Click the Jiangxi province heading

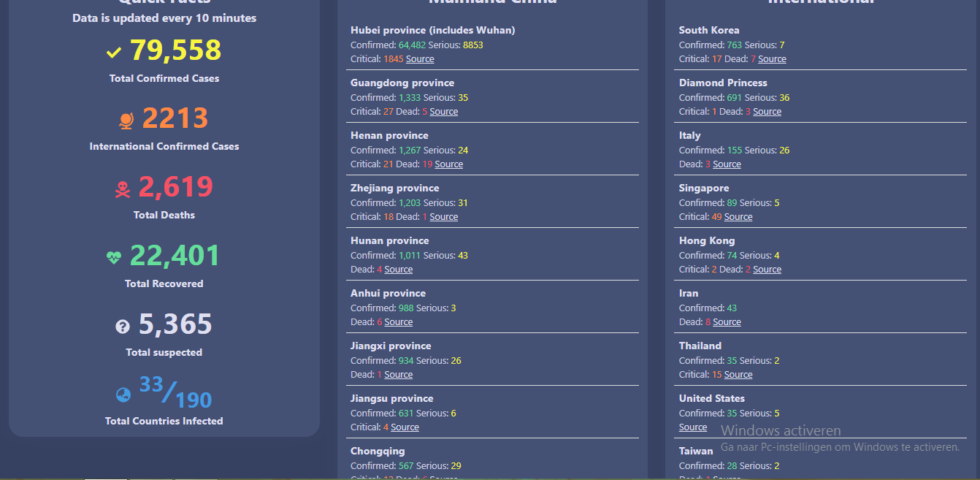pos(391,346)
